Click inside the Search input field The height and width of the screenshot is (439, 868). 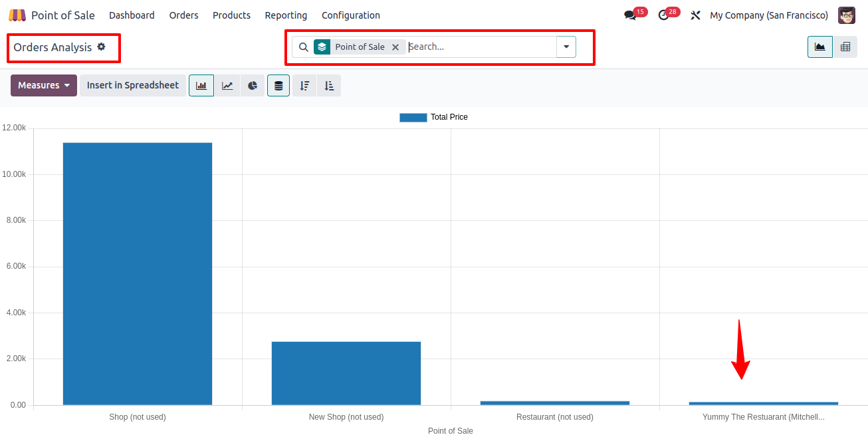pos(481,47)
